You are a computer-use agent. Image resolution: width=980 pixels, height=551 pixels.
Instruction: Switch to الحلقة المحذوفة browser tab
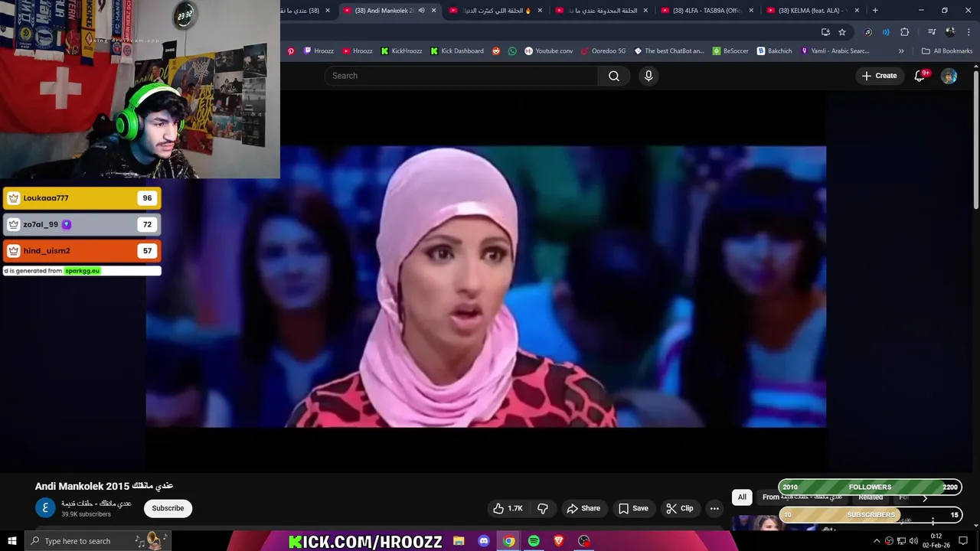click(603, 10)
